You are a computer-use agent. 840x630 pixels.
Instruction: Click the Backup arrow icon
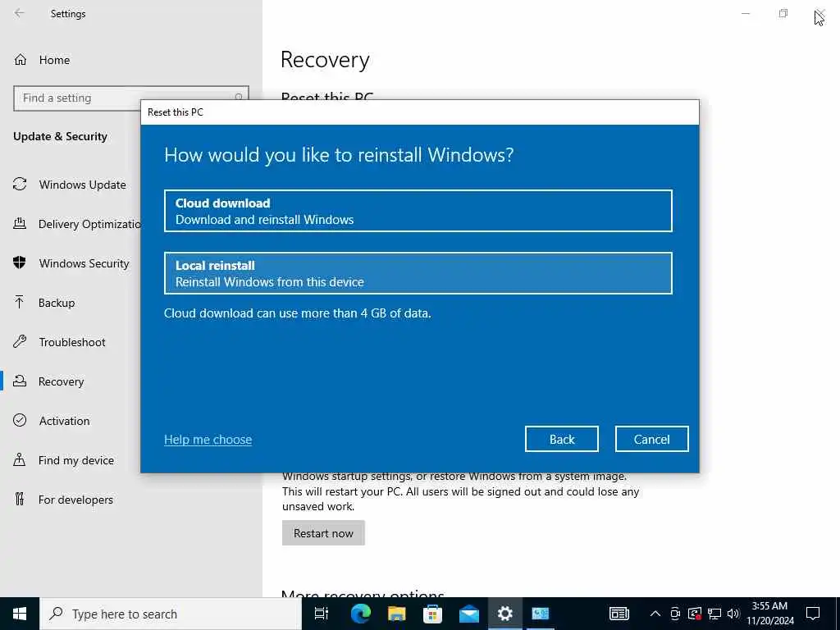(x=20, y=302)
